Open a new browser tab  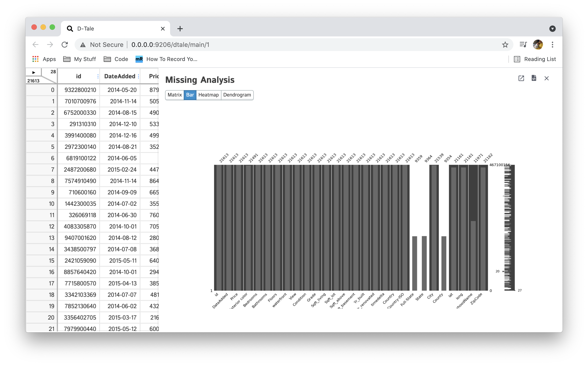click(180, 28)
